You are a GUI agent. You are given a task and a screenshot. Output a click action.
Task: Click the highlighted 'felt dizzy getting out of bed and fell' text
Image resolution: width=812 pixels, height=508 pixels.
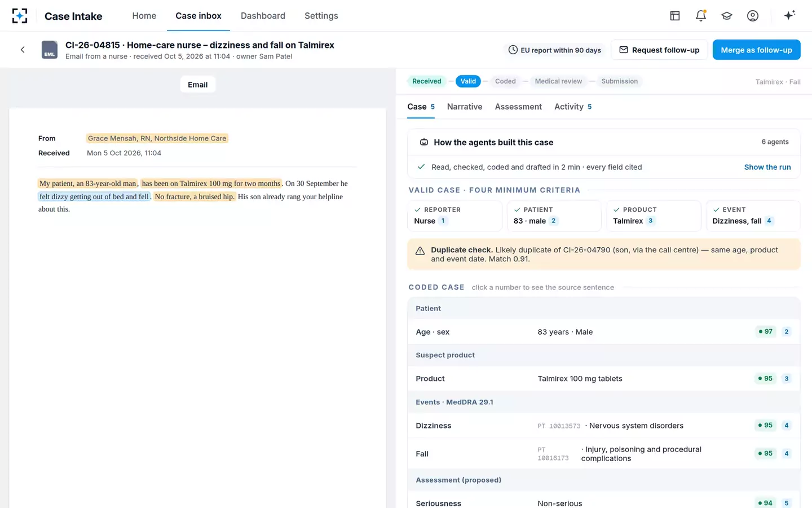click(x=94, y=196)
